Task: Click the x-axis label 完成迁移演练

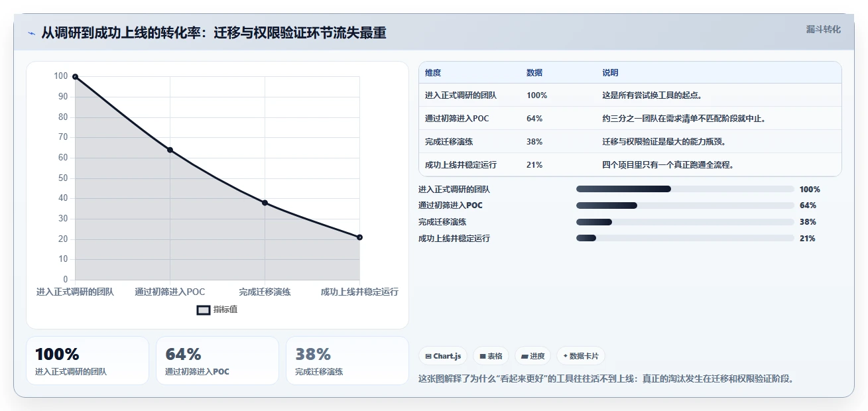Action: (265, 292)
